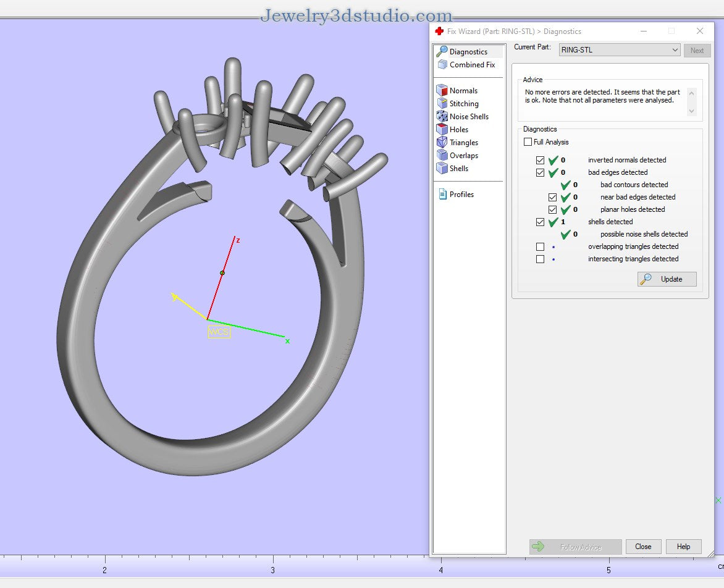Click the Help button
Viewport: 724px width, 588px height.
[683, 547]
